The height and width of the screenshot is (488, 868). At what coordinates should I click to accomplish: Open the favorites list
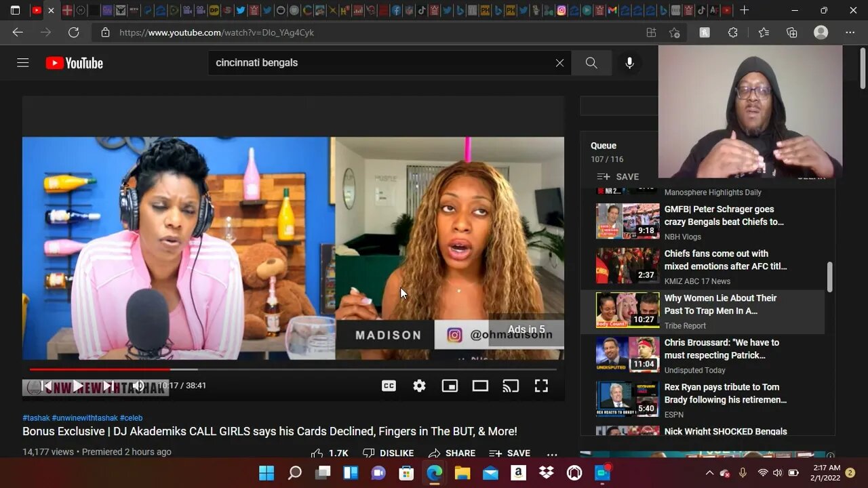[764, 33]
